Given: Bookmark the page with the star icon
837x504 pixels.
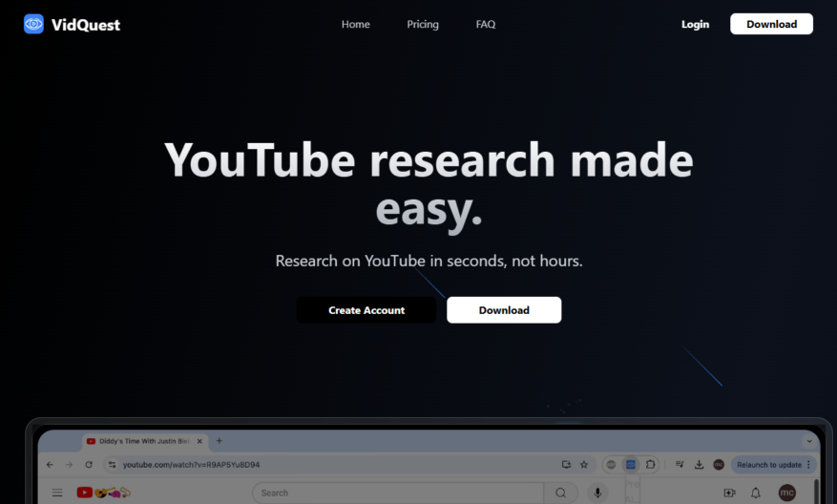Looking at the screenshot, I should coord(584,465).
